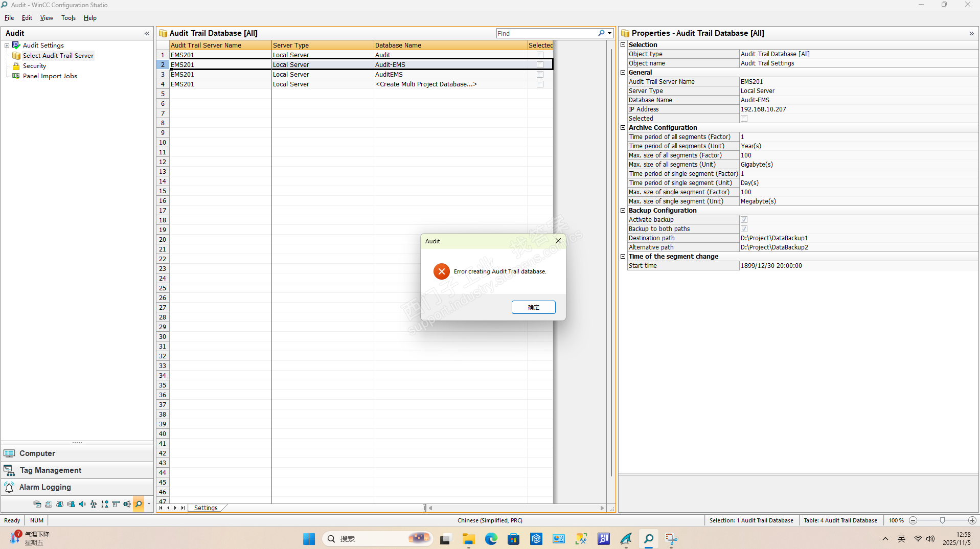Screen dimensions: 980x549
Task: Open the Alarm Logging navigation section
Action: pyautogui.click(x=77, y=487)
